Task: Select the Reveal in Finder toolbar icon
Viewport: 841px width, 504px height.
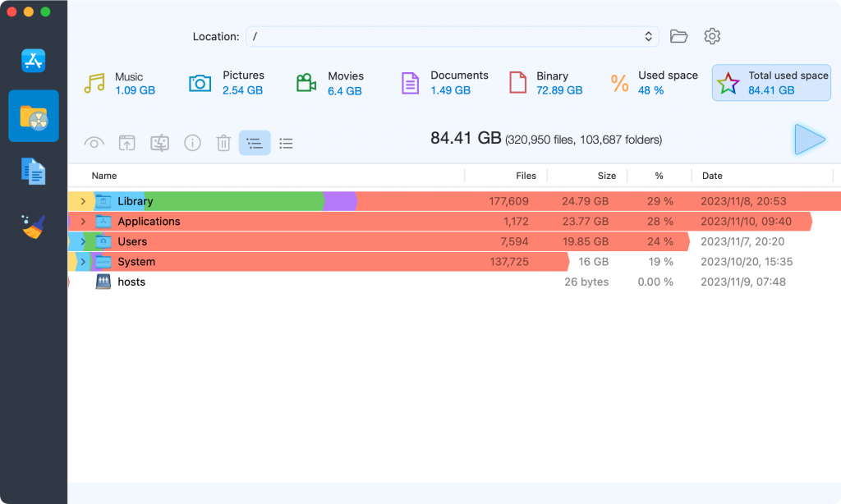Action: (x=126, y=142)
